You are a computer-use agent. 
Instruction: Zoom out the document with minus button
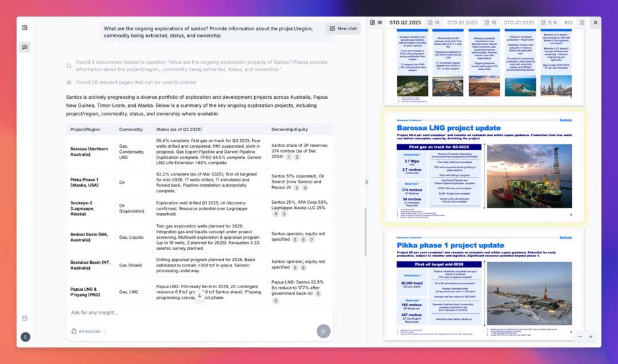(x=580, y=336)
